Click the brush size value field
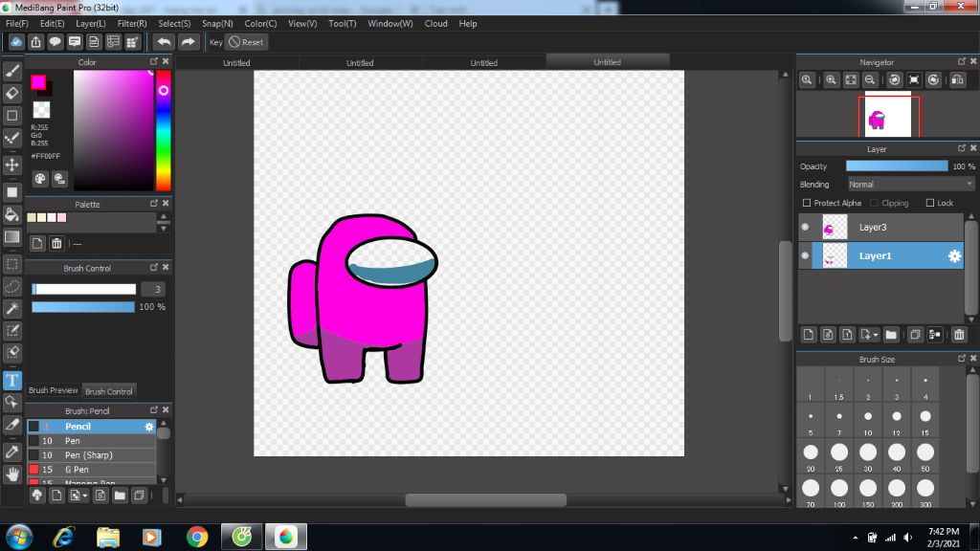Screen dimensions: 980x551 [x=154, y=289]
